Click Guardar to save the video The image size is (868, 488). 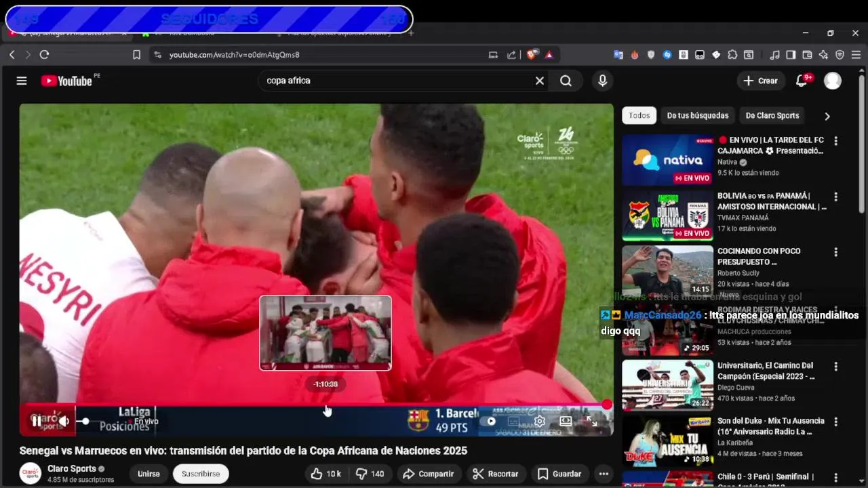tap(559, 474)
